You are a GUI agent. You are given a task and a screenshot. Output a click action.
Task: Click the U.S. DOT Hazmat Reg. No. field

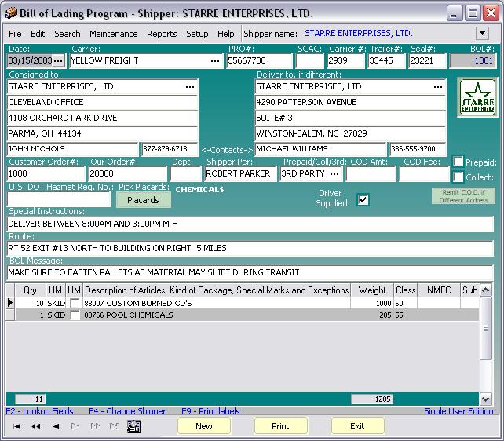(x=59, y=199)
